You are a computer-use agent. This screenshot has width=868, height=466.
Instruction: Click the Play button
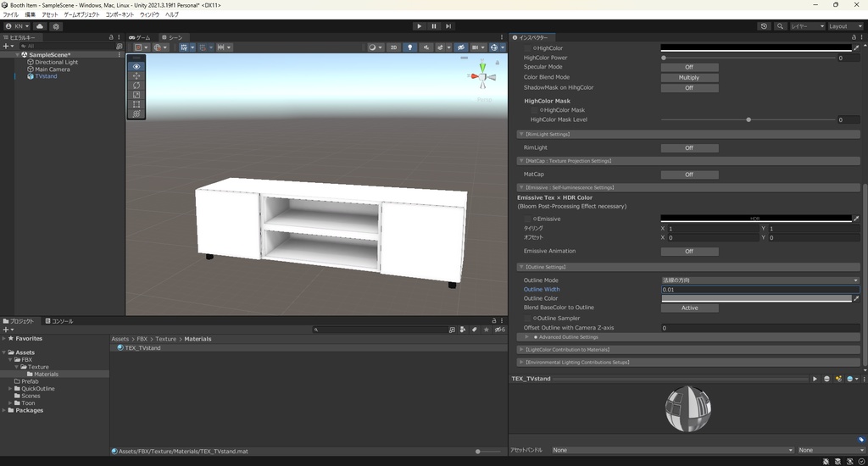tap(419, 26)
